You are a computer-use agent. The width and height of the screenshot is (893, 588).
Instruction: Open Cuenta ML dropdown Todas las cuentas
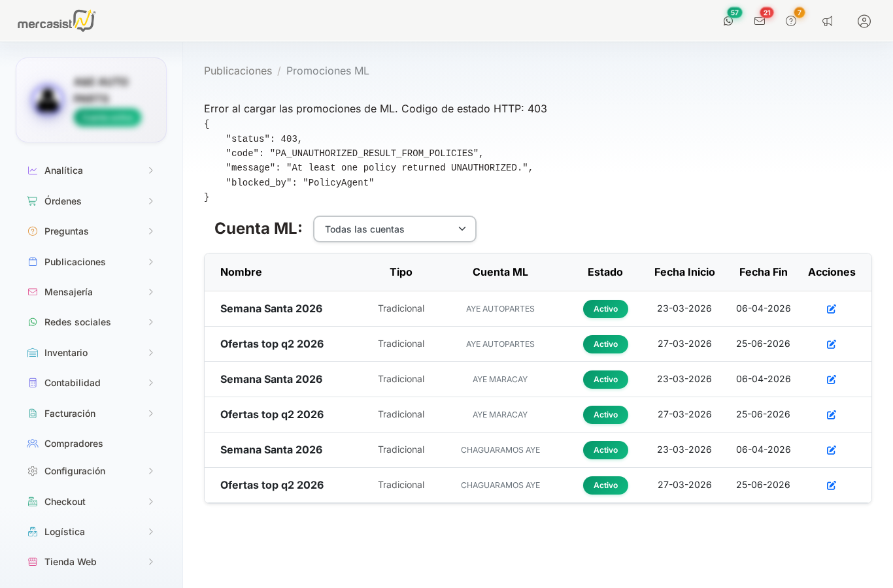pyautogui.click(x=395, y=229)
